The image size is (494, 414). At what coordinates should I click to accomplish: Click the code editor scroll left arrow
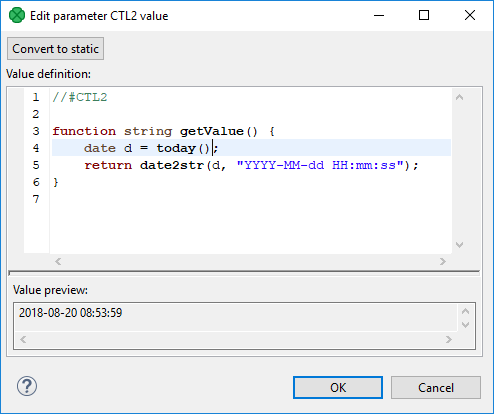58,261
